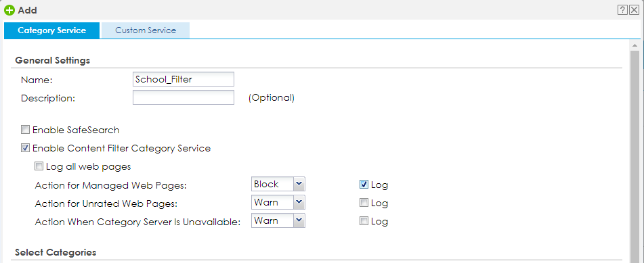Click the vertical scrollbar thumb

click(635, 156)
